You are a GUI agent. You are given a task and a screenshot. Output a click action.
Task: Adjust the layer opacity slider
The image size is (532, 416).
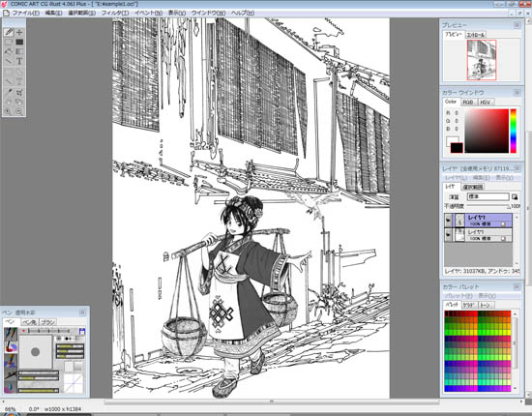point(488,206)
